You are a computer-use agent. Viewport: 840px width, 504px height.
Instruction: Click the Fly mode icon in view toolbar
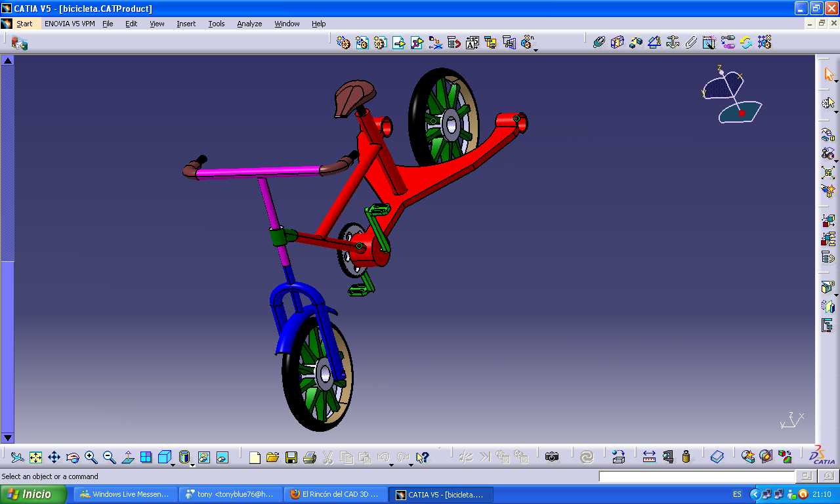(18, 457)
